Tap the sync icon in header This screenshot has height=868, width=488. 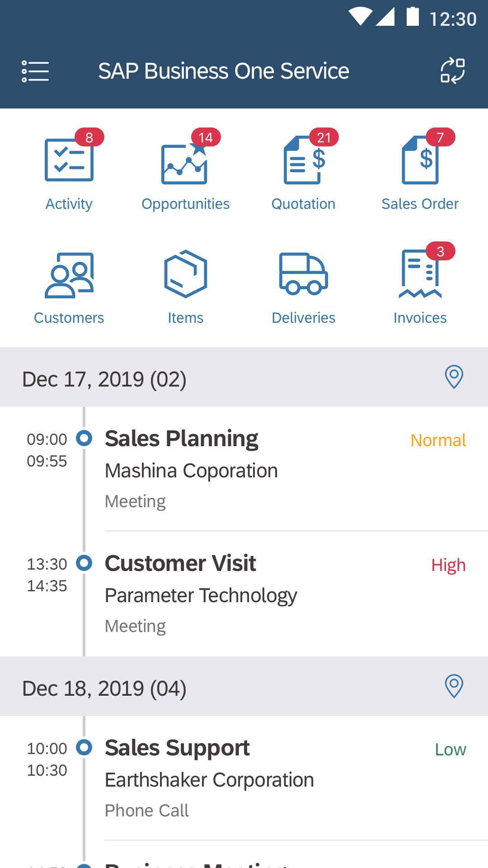[452, 71]
